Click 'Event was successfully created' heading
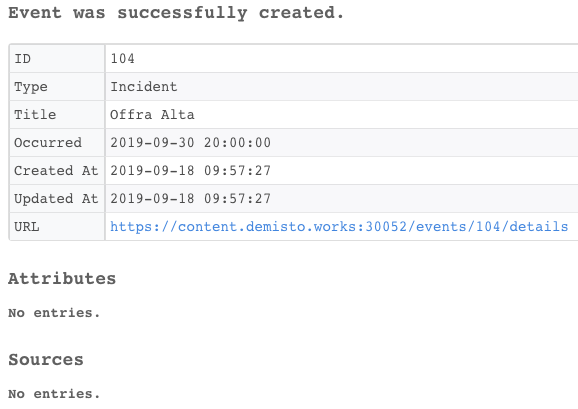Viewport: 578px width, 409px height. coord(176,13)
